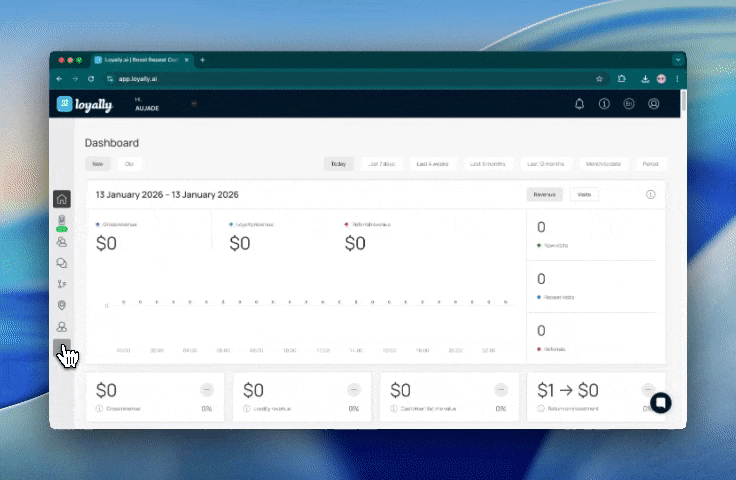Open the Home dashboard sidebar icon

(x=61, y=199)
